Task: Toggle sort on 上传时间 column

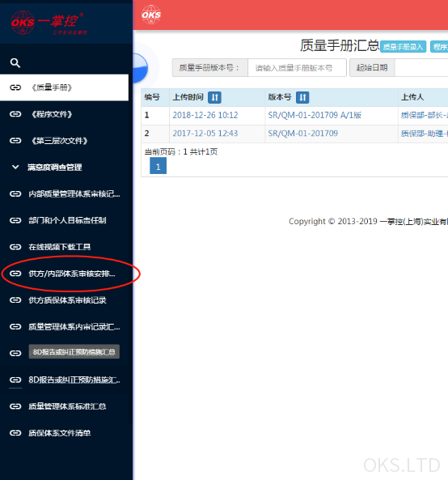Action: click(214, 97)
